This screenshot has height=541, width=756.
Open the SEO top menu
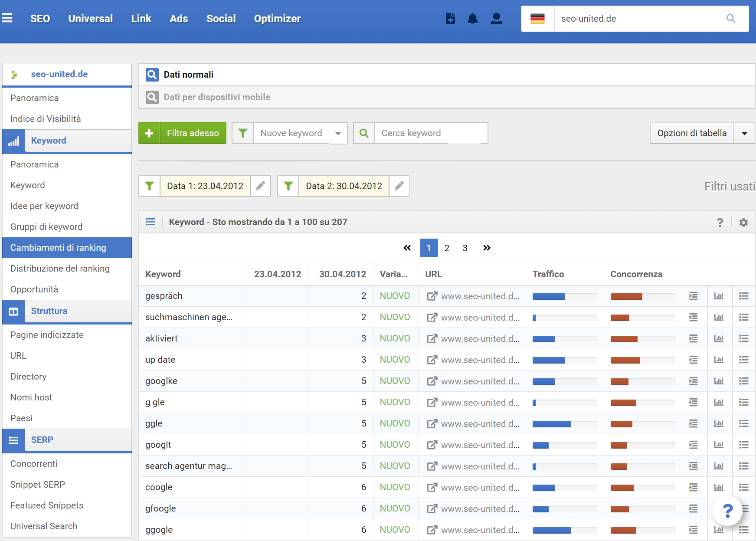(x=40, y=19)
